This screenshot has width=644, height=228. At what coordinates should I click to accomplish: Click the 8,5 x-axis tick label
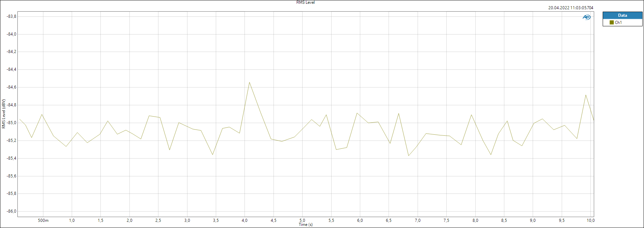tap(504, 220)
